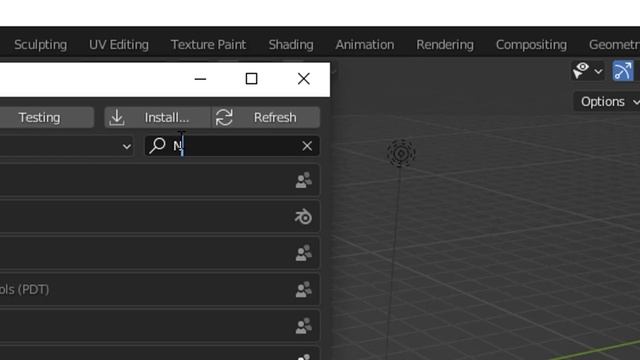This screenshot has height=360, width=640.
Task: Maximize the Preferences window
Action: pyautogui.click(x=251, y=79)
